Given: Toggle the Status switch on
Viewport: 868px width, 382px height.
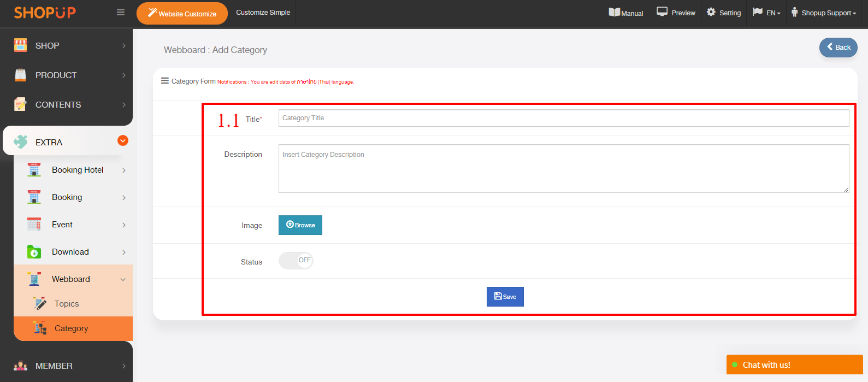Looking at the screenshot, I should (296, 261).
